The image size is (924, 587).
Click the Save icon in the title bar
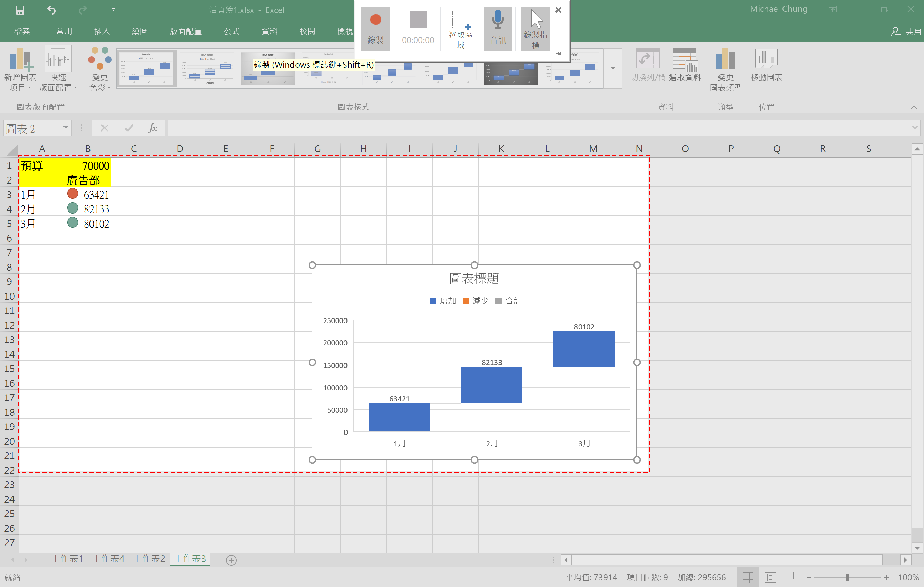pos(20,10)
